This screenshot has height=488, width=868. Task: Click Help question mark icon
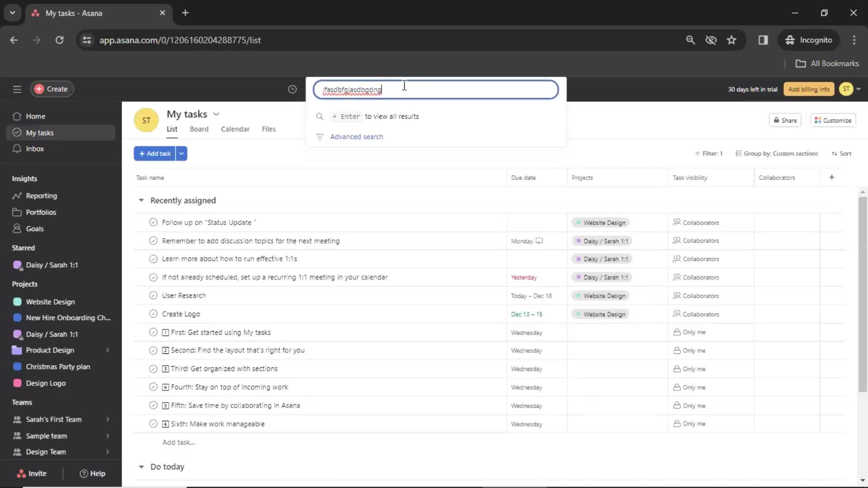point(84,474)
